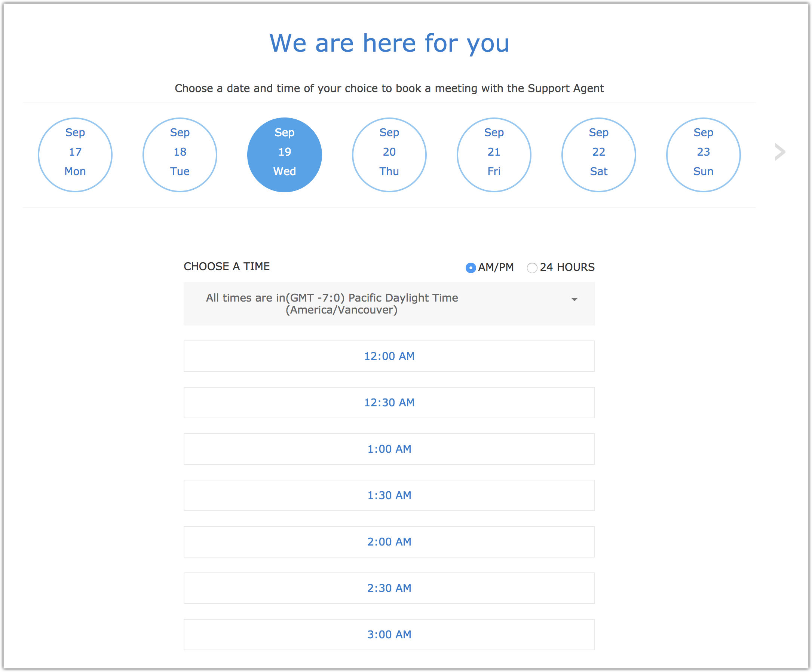Select the 1:00 AM time slot
This screenshot has width=812, height=672.
tap(389, 449)
